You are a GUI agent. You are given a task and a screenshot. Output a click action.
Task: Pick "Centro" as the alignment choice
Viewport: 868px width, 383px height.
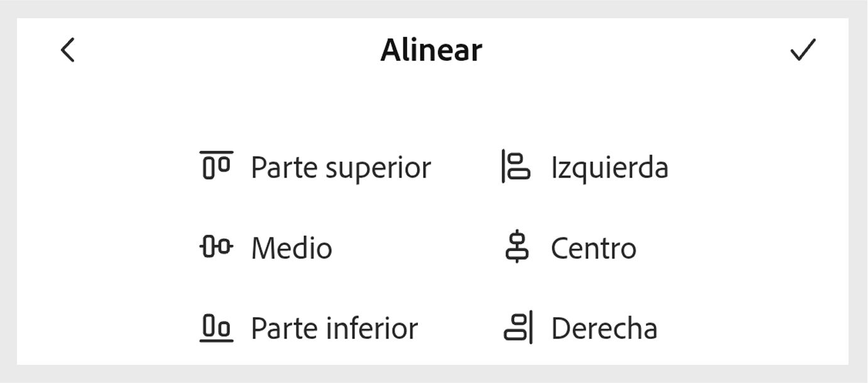coord(593,247)
